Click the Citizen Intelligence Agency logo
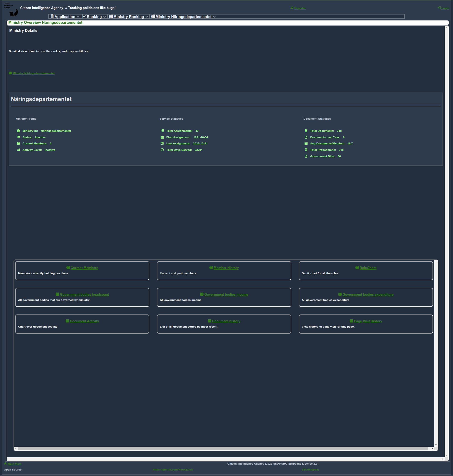The height and width of the screenshot is (476, 453). coord(11,10)
